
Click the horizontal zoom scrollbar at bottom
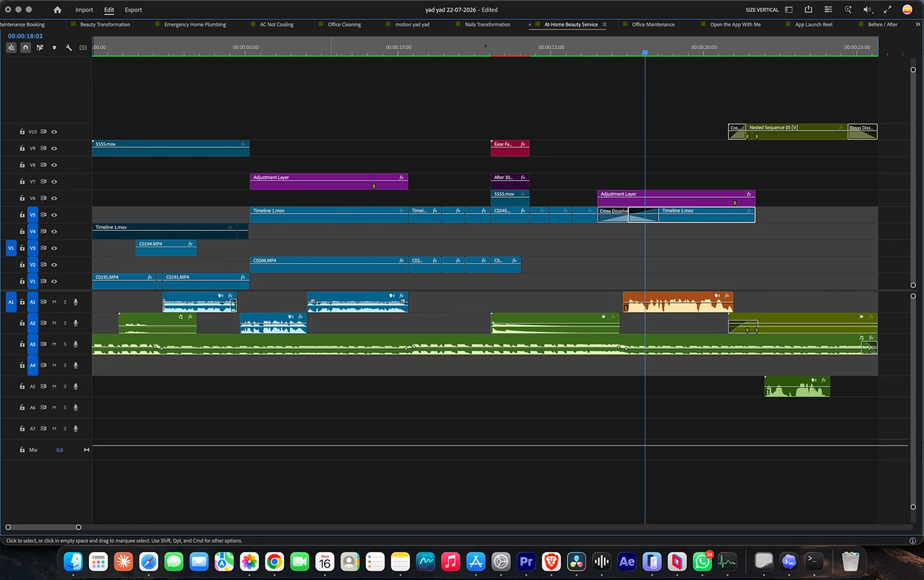pos(43,527)
